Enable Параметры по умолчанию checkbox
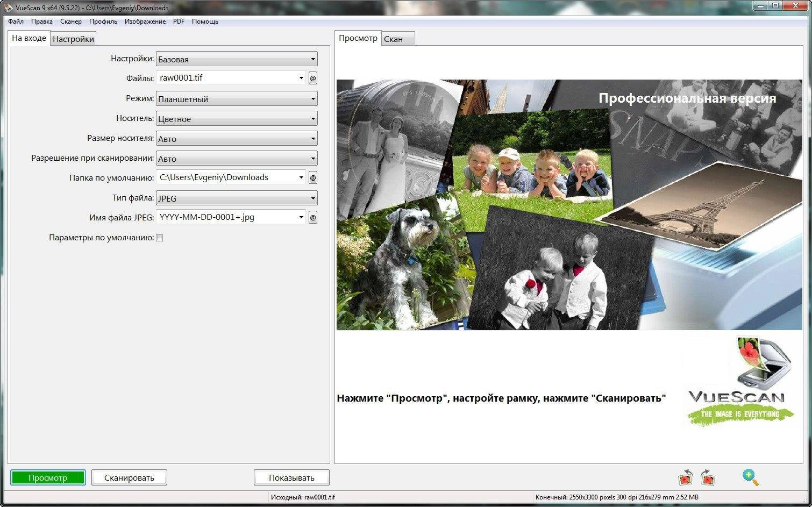The height and width of the screenshot is (507, 812). coord(160,238)
